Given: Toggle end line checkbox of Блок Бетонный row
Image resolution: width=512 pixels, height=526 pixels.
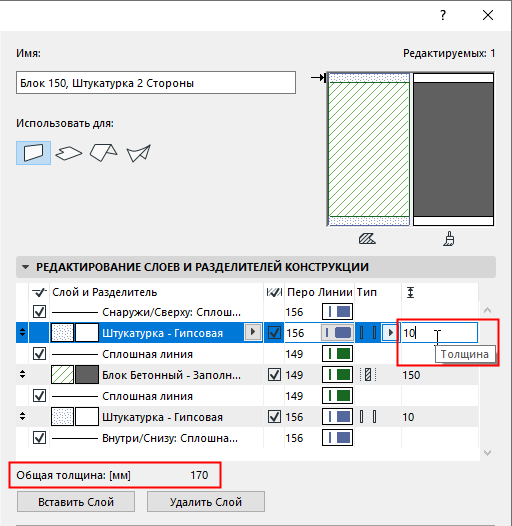Looking at the screenshot, I should pos(274,375).
